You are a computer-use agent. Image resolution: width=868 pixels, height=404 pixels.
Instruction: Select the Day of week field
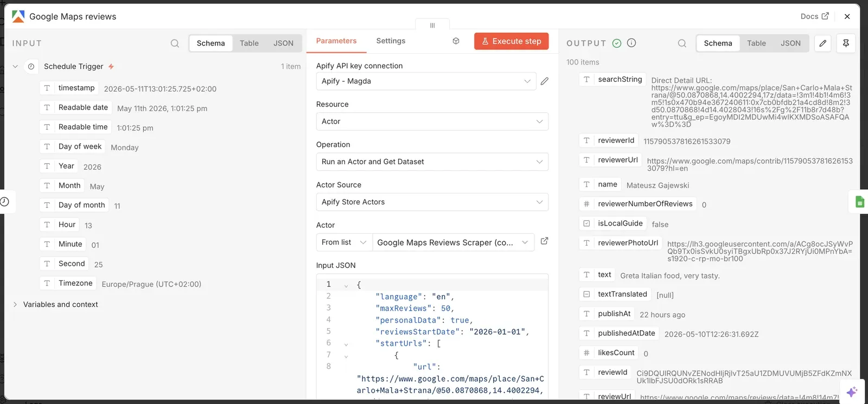[x=73, y=146]
